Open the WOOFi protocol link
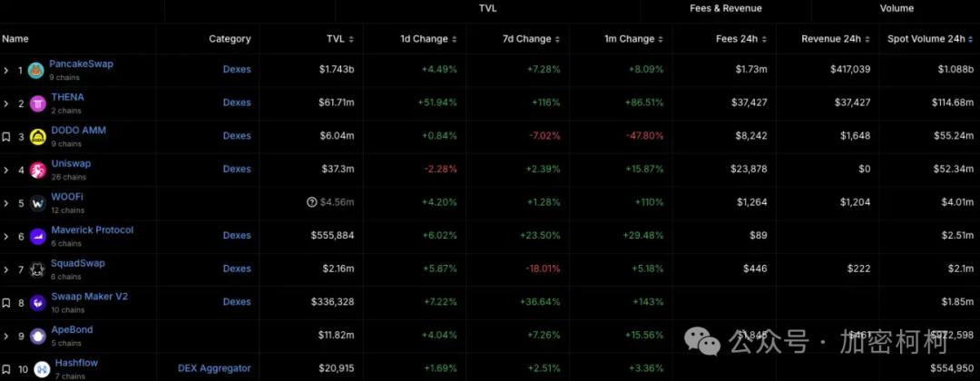This screenshot has width=980, height=381. pyautogui.click(x=67, y=197)
